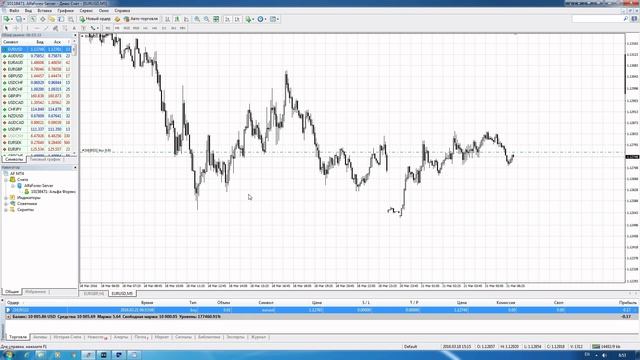Screen dimensions: 640x360
Task: Expand the periods clock dropdown arrow
Action: [266, 19]
